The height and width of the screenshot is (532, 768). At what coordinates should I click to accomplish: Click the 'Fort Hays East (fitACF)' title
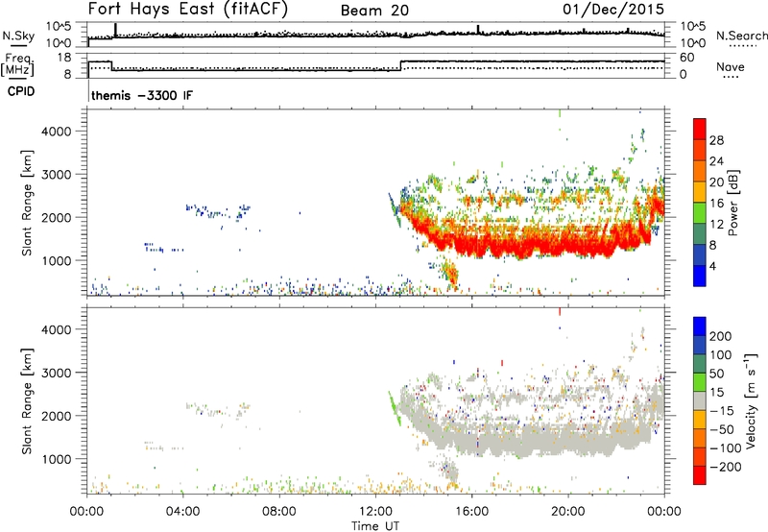point(187,9)
